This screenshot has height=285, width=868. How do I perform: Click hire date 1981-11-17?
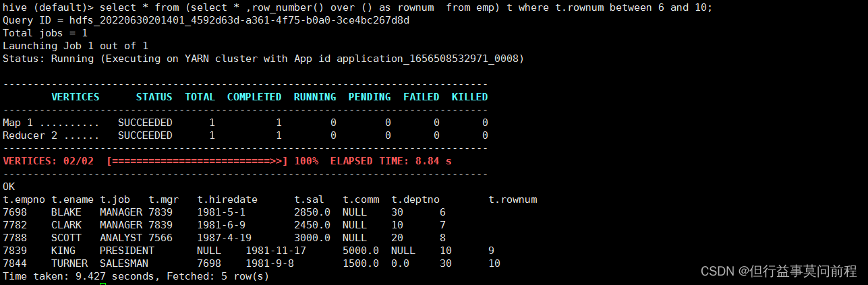click(x=276, y=251)
